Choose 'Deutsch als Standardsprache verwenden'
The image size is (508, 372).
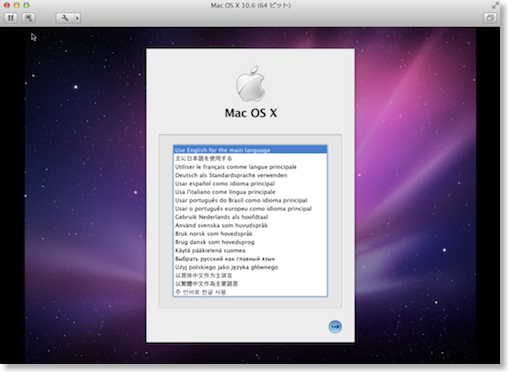coord(250,175)
